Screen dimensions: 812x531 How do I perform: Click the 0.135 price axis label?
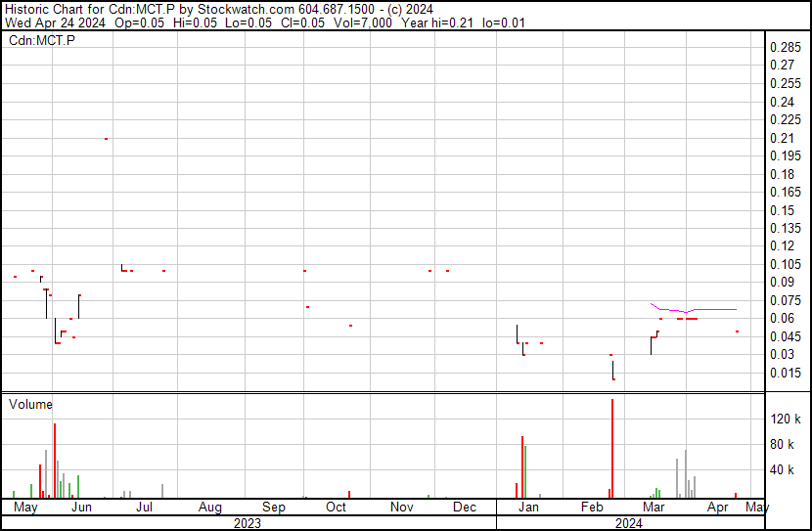coord(785,228)
